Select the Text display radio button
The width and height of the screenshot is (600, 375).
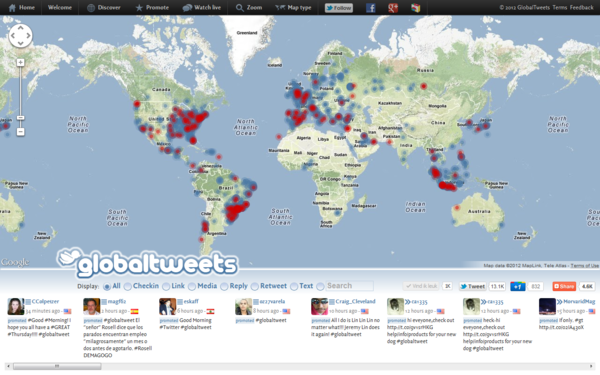(x=294, y=286)
